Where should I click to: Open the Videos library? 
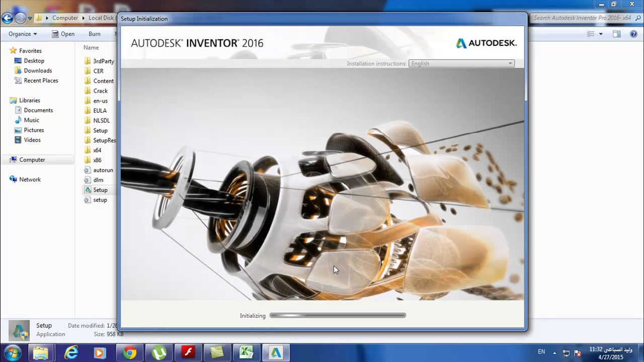[x=32, y=140]
